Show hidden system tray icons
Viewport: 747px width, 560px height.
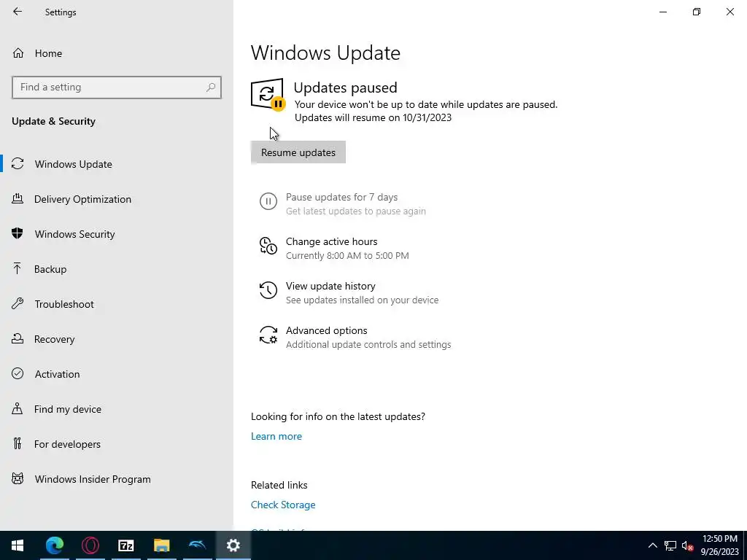[x=653, y=545]
